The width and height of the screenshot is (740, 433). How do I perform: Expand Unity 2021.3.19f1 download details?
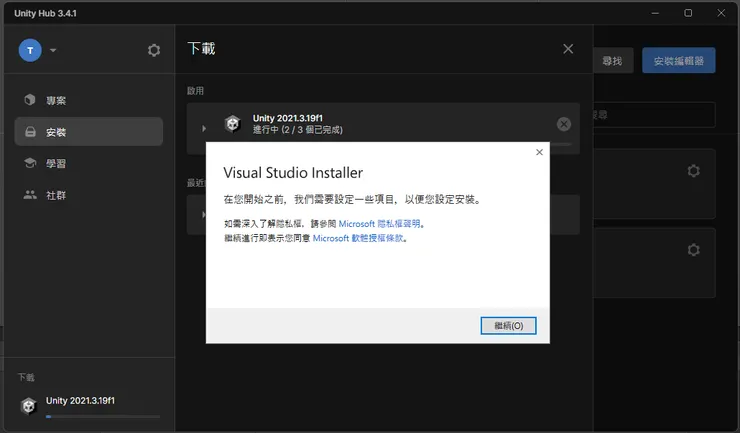[204, 128]
